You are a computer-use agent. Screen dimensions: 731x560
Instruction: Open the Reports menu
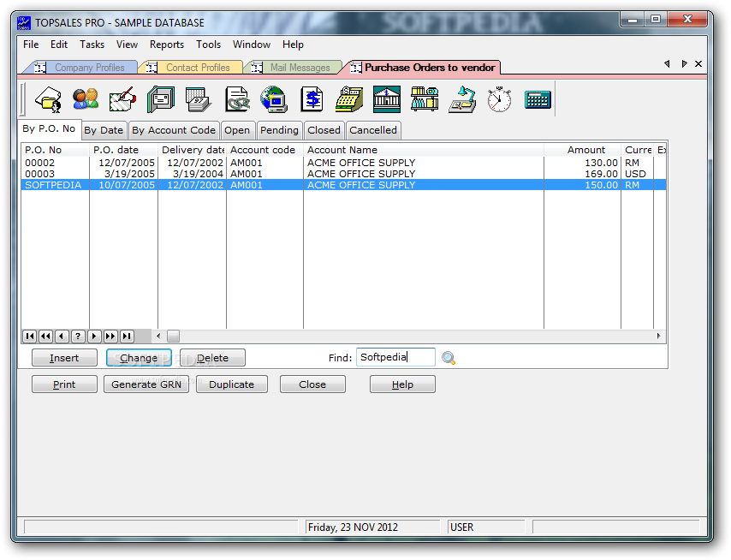point(166,45)
